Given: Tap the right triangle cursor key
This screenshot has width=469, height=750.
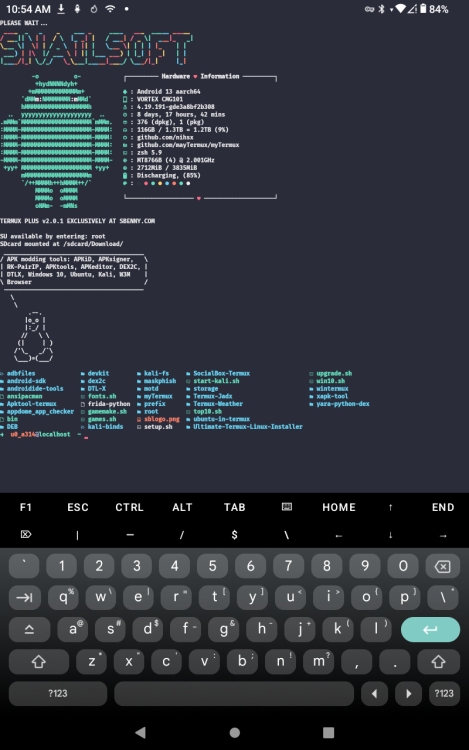Looking at the screenshot, I should (x=408, y=694).
